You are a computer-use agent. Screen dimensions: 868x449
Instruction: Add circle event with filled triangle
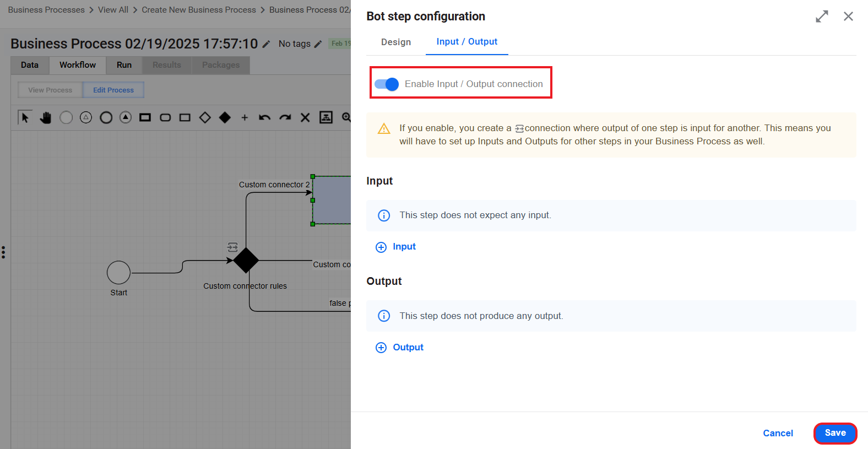point(126,117)
